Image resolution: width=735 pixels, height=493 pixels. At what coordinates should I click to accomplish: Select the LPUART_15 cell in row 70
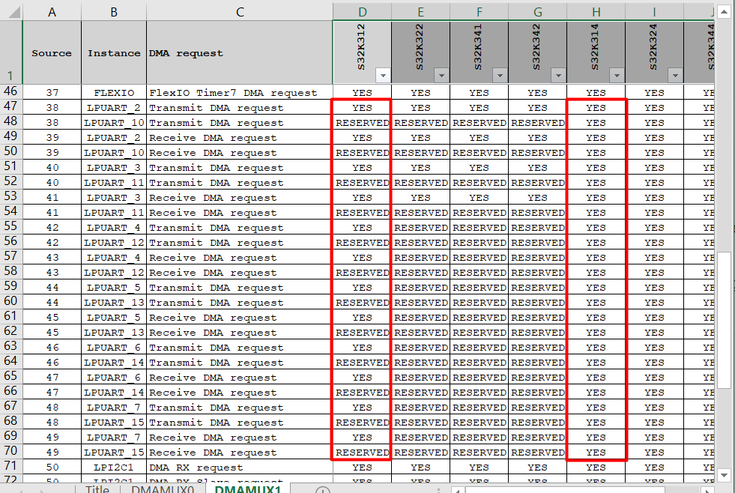114,452
